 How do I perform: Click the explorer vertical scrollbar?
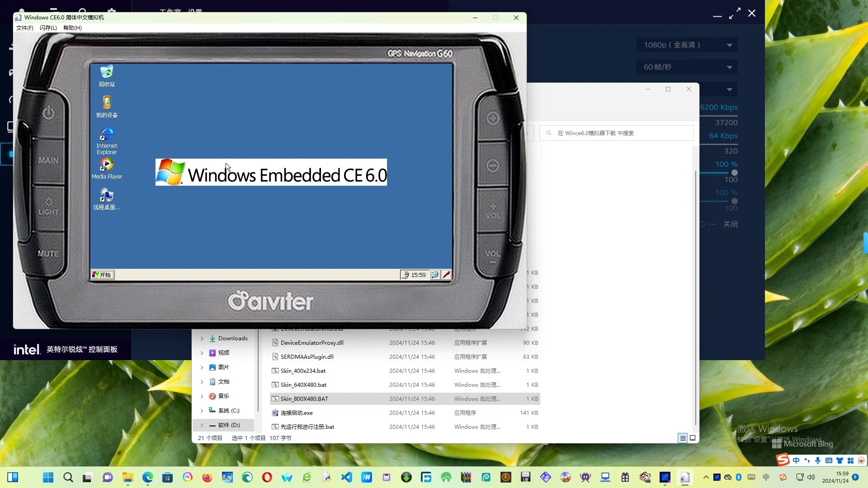695,298
